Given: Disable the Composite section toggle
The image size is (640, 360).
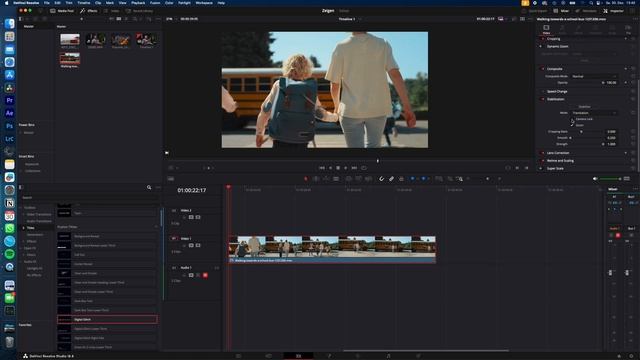Looking at the screenshot, I should coord(542,69).
